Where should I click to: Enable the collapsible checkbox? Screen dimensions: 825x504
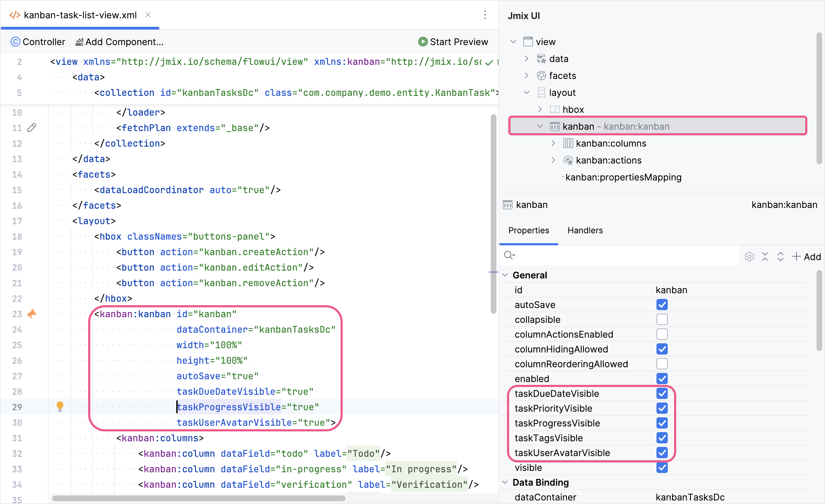pyautogui.click(x=662, y=319)
